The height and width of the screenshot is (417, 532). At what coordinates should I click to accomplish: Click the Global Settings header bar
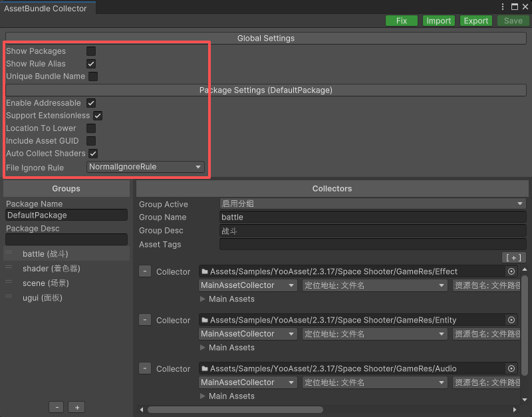266,39
